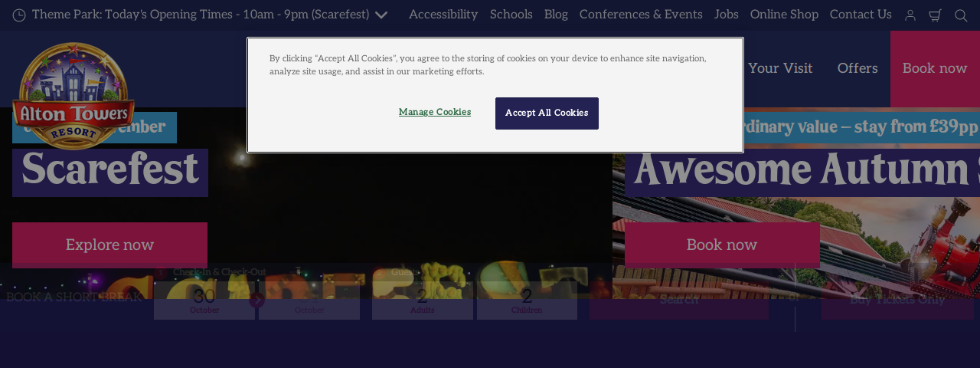Open the Offers menu
Image resolution: width=980 pixels, height=368 pixels.
pos(857,68)
